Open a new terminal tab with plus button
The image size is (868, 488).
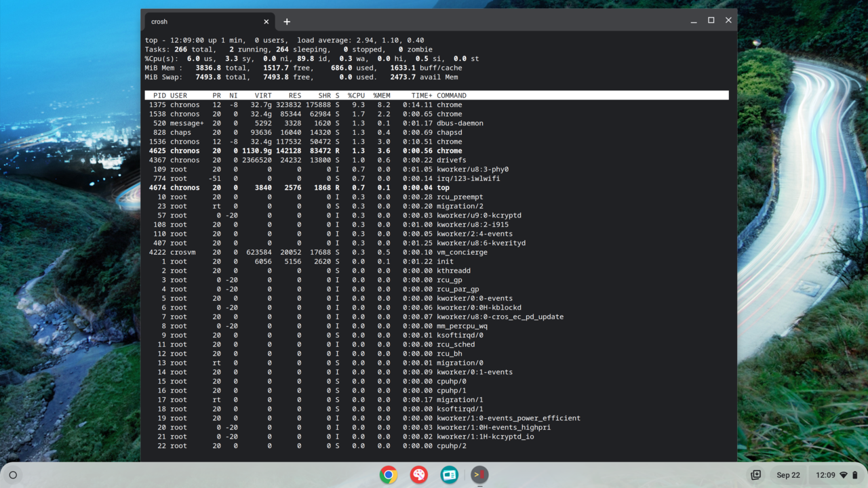(287, 22)
